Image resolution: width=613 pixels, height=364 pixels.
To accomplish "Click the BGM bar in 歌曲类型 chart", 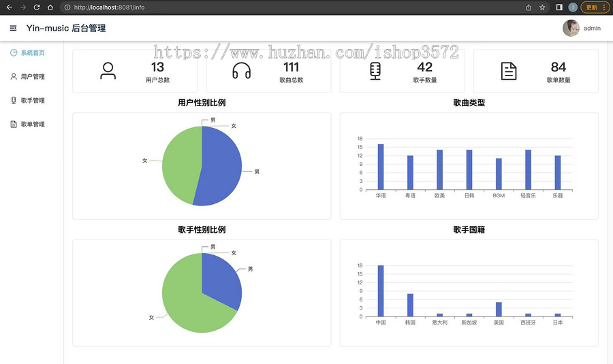I will click(x=499, y=173).
